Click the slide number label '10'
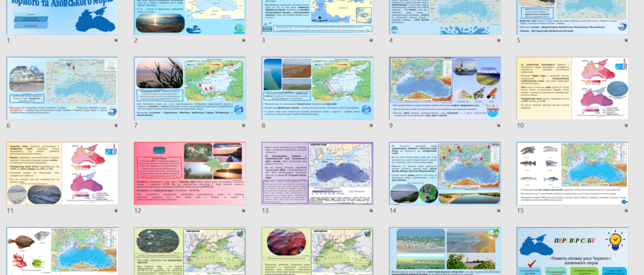The width and height of the screenshot is (644, 275). point(521,125)
